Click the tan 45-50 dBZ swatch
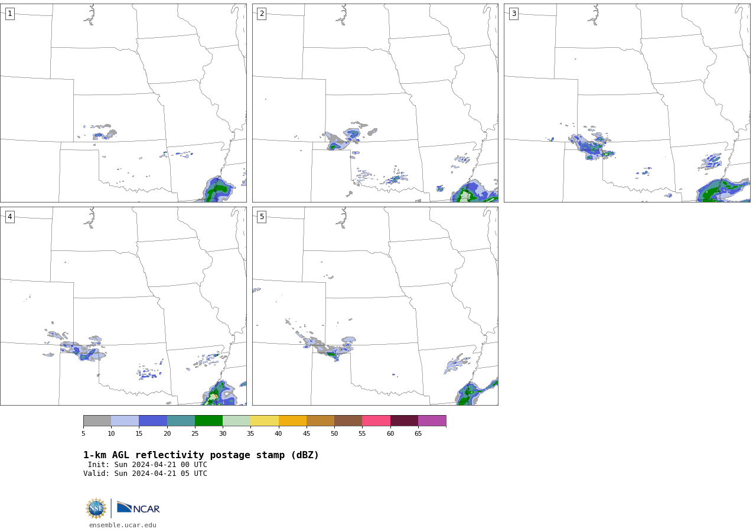 320,421
